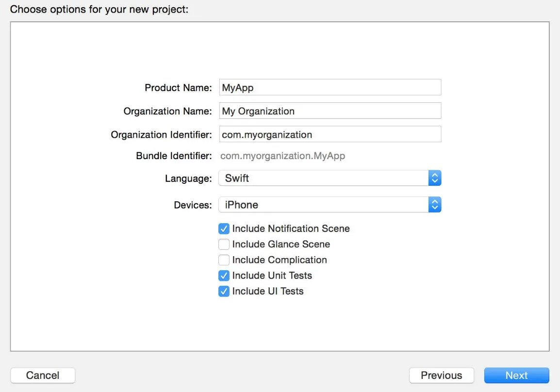Image resolution: width=560 pixels, height=392 pixels.
Task: Toggle the Include UI Tests checkbox
Action: (x=224, y=292)
